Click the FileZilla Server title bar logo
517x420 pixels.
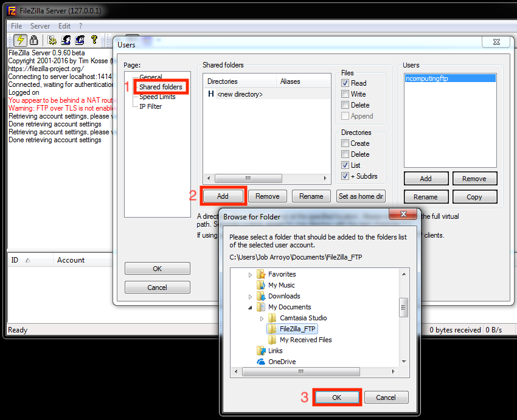tap(12, 11)
